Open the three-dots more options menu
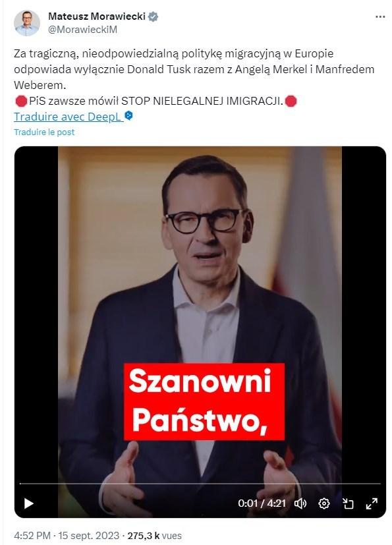 pos(380,17)
